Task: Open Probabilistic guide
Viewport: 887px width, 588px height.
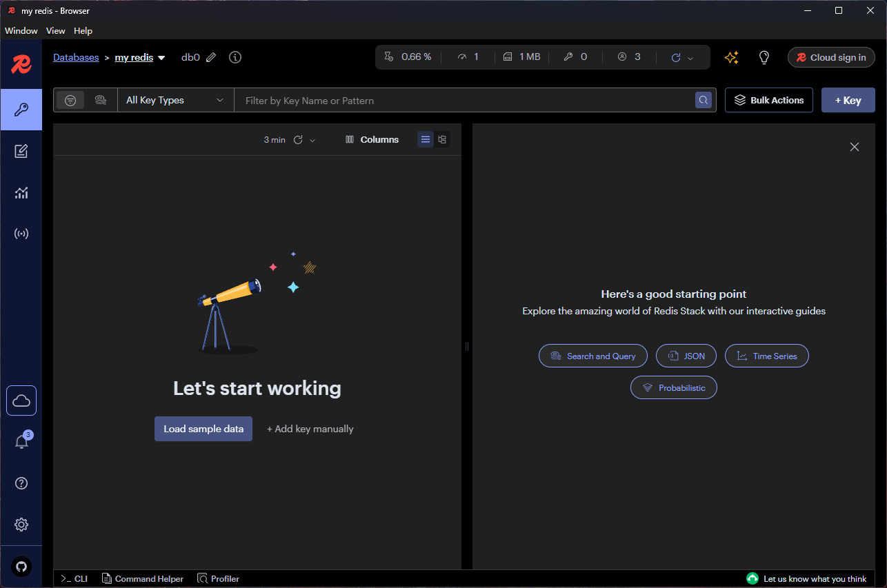Action: [x=674, y=387]
